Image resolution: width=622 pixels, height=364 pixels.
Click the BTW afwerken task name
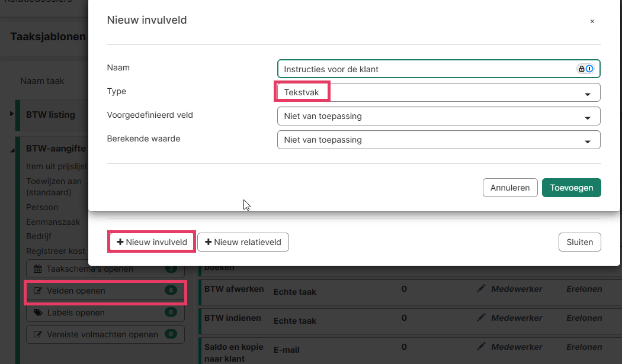234,289
